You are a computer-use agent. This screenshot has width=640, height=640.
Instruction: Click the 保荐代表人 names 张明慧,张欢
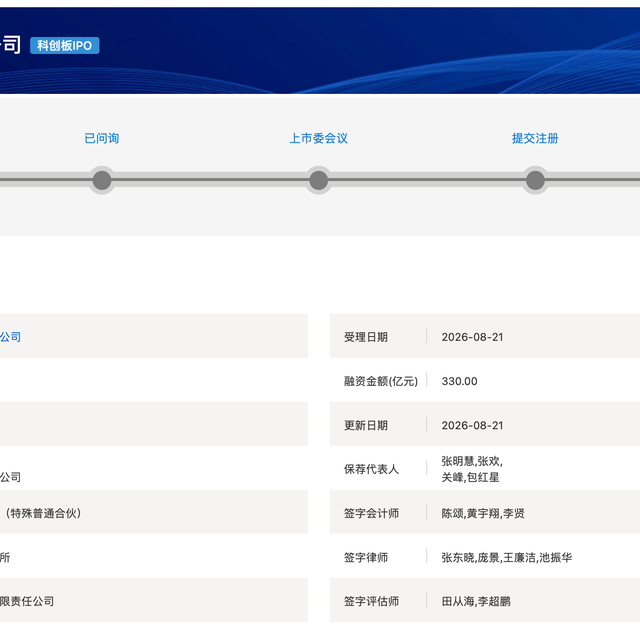tap(472, 461)
